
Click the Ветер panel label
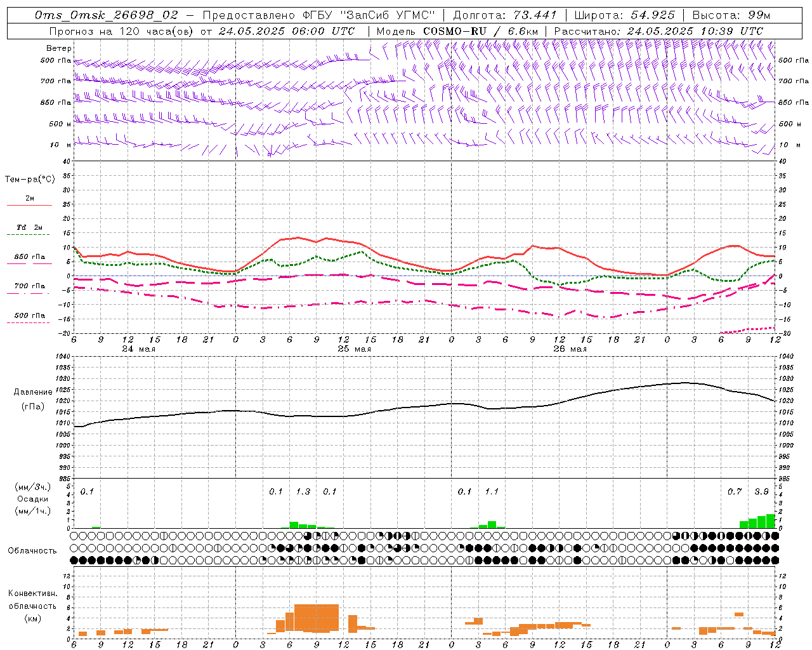59,48
